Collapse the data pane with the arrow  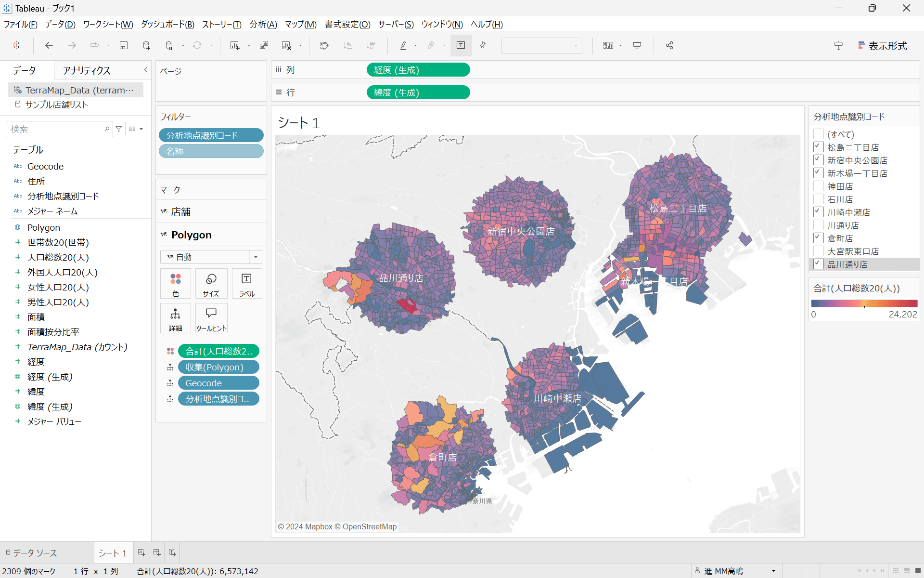pyautogui.click(x=145, y=70)
